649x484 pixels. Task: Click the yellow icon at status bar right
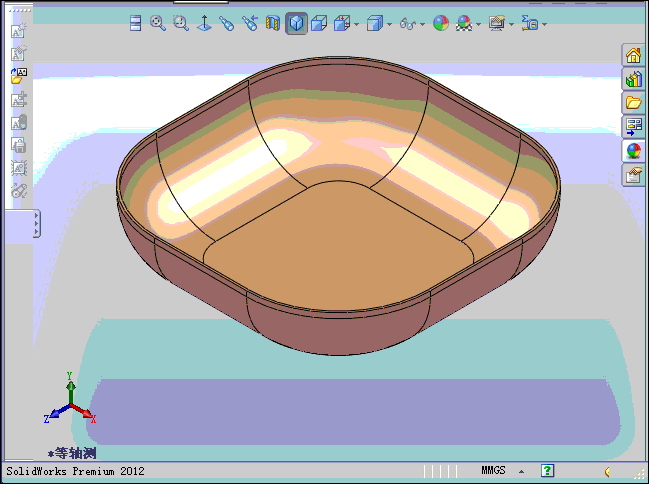[607, 472]
